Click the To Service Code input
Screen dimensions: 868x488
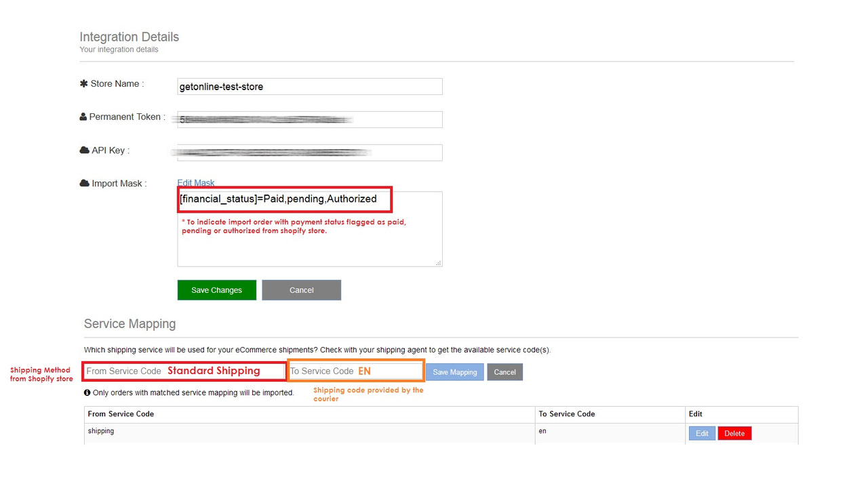(355, 371)
